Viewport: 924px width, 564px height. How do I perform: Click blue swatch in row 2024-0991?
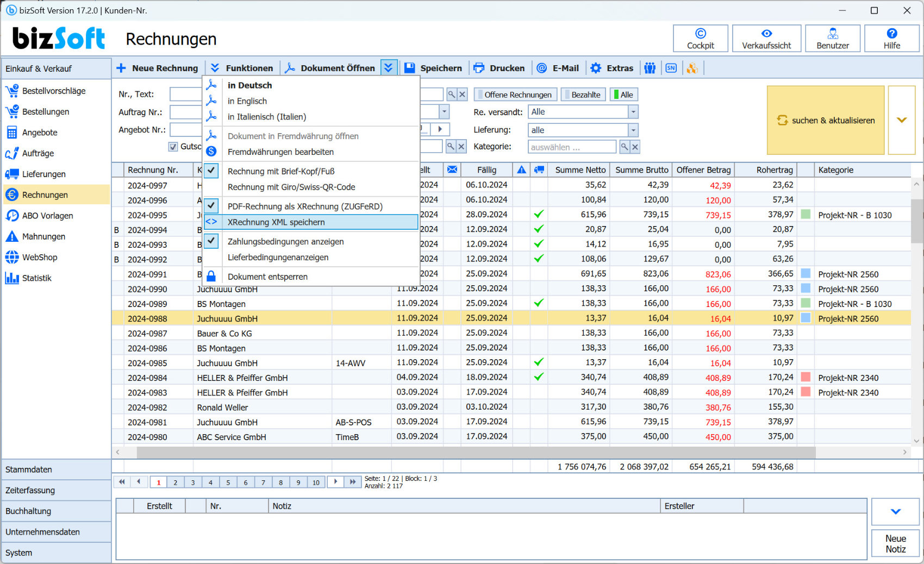point(806,274)
